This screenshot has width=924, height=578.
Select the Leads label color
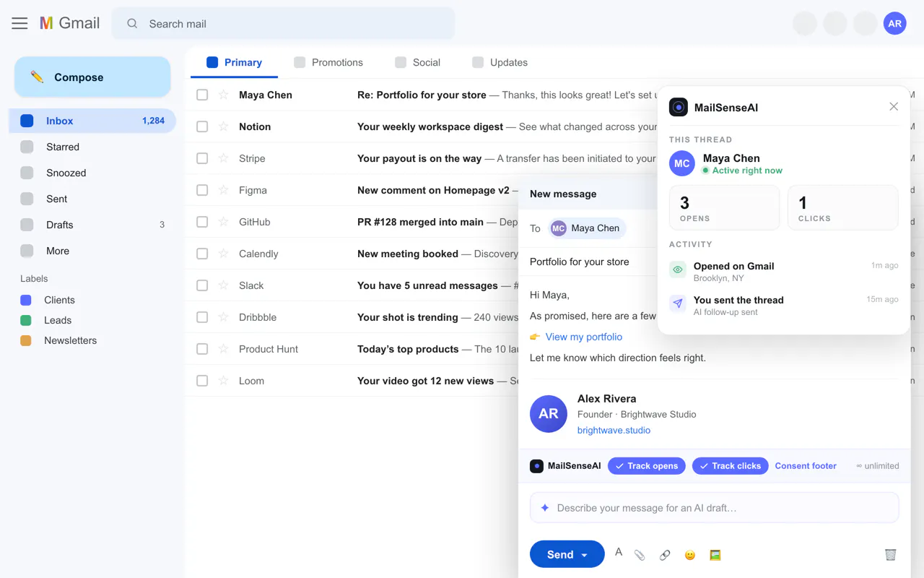coord(26,320)
